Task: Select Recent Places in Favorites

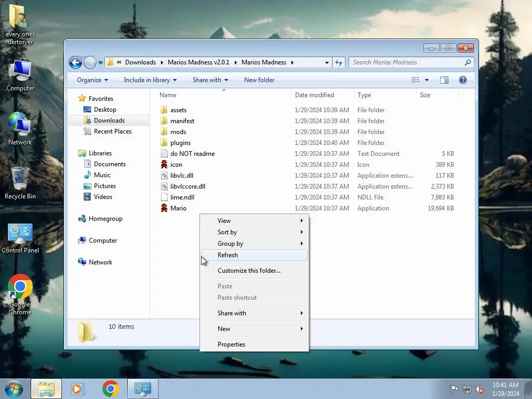Action: (113, 131)
